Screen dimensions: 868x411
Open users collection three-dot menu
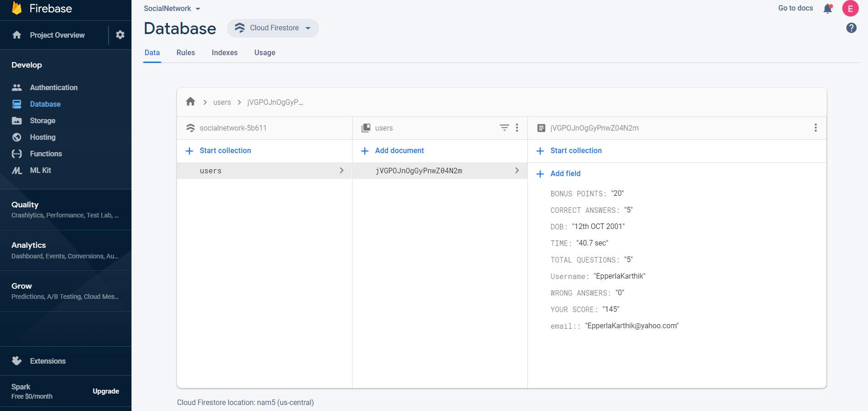(x=517, y=128)
